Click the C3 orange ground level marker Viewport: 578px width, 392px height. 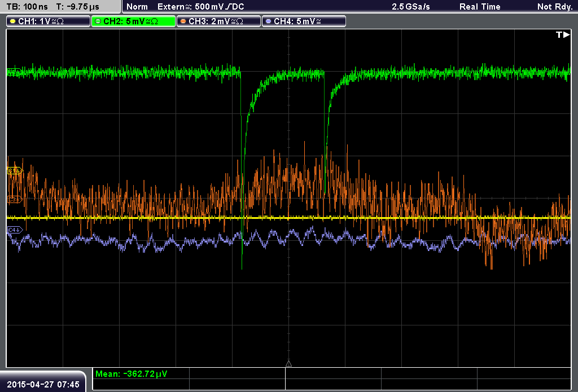(x=15, y=199)
